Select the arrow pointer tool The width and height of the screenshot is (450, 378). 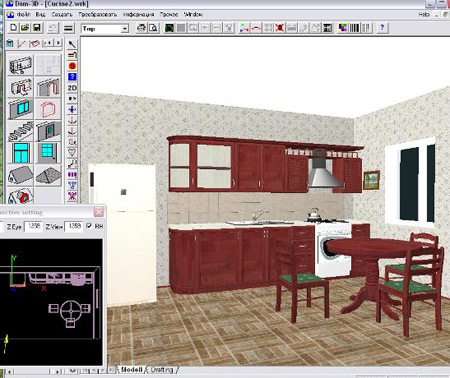(x=72, y=44)
